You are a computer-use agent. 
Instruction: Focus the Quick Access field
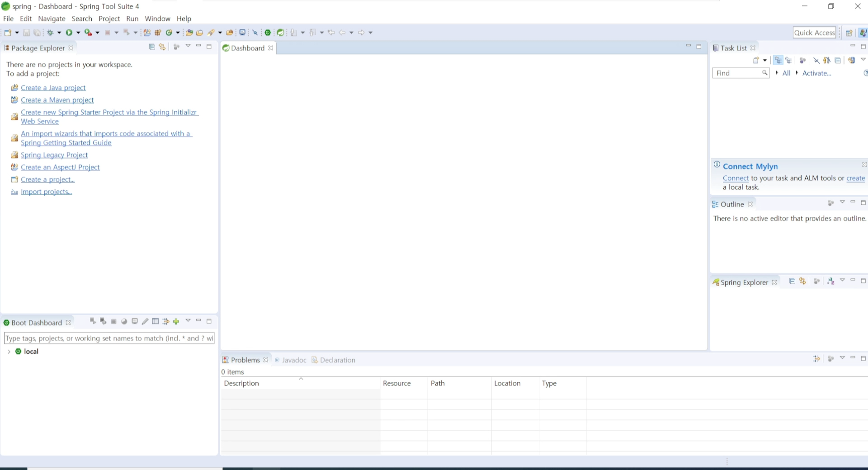click(x=814, y=33)
